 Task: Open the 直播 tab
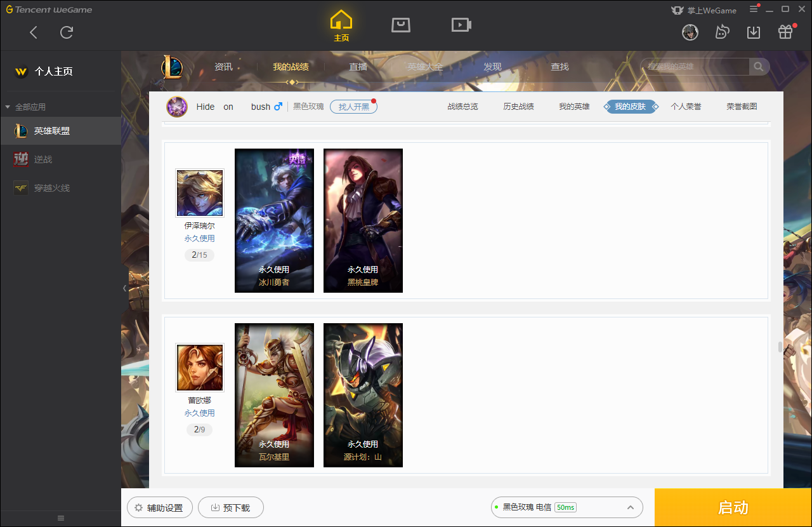tap(358, 67)
